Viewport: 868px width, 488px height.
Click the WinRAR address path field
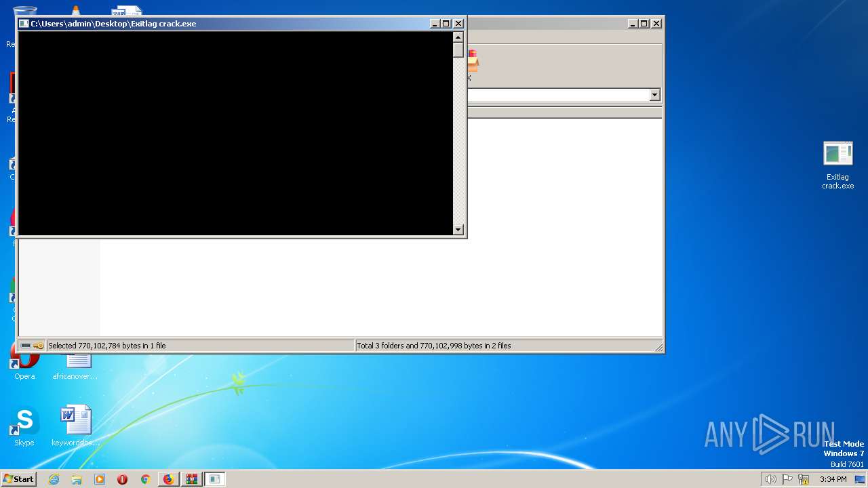[559, 95]
